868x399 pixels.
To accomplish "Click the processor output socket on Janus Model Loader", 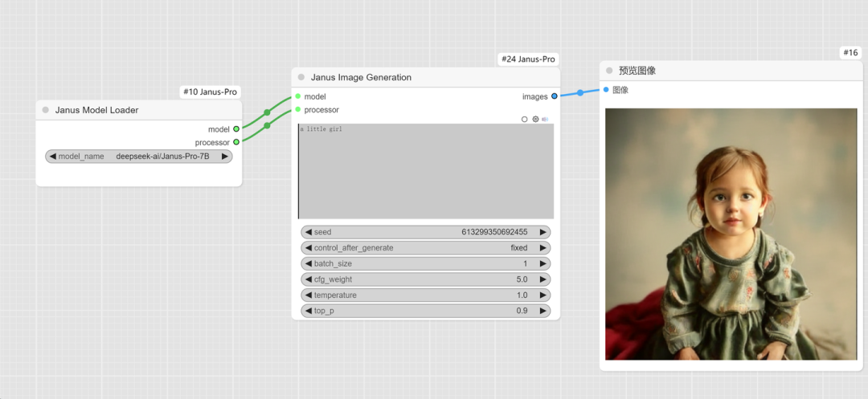I will pyautogui.click(x=236, y=142).
